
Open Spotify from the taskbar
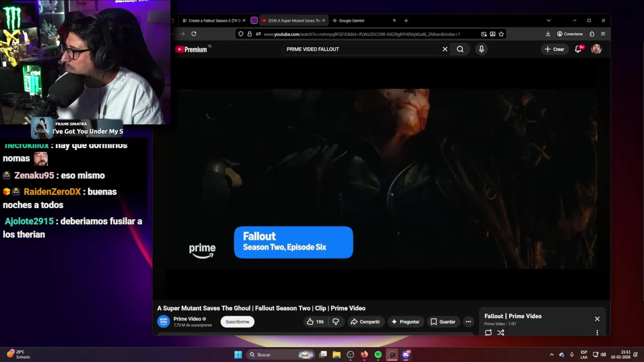coord(378,354)
